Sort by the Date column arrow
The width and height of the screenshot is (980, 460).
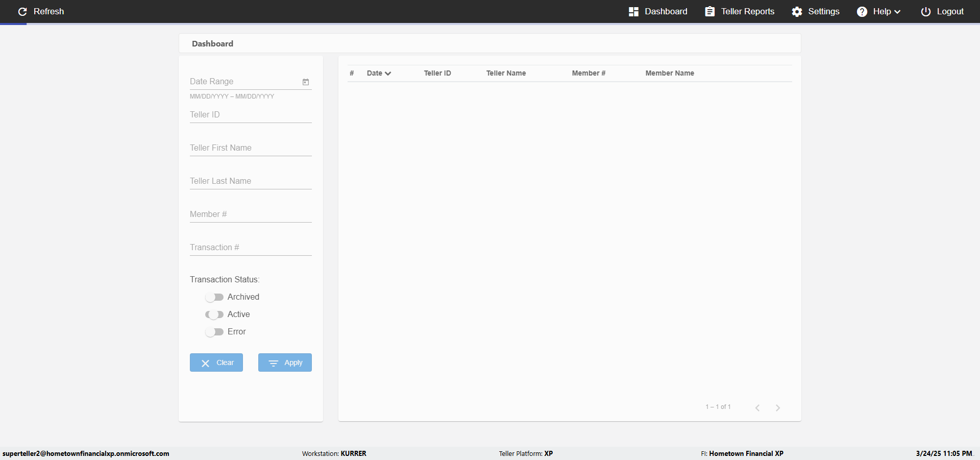pos(388,74)
